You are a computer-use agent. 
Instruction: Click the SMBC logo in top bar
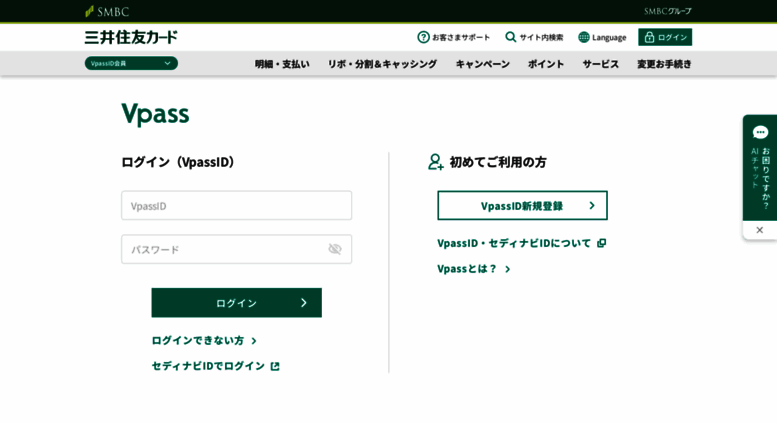pyautogui.click(x=107, y=11)
